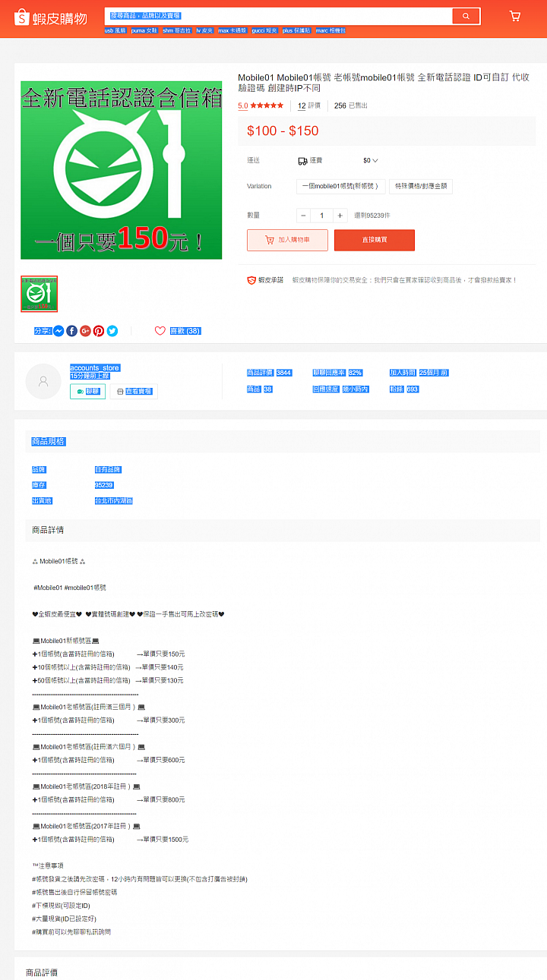547x980 pixels.
Task: Click the 商品評價 section heading
Action: [42, 972]
